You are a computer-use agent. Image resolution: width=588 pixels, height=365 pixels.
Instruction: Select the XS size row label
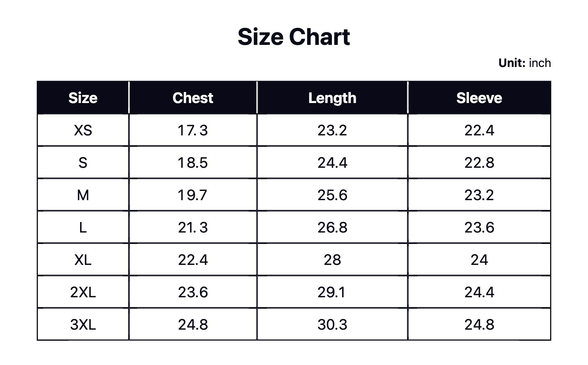click(83, 130)
